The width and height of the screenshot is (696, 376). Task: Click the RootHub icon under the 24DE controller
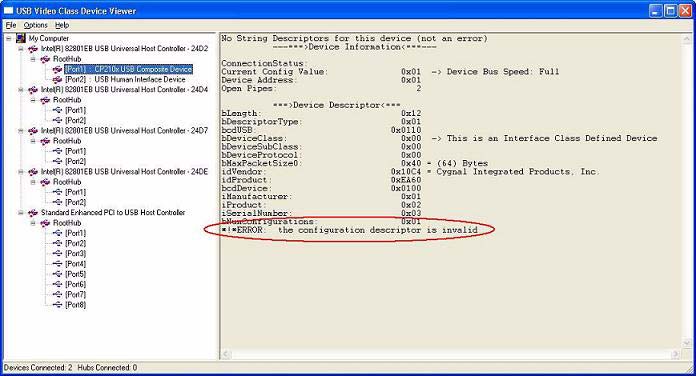coord(45,182)
